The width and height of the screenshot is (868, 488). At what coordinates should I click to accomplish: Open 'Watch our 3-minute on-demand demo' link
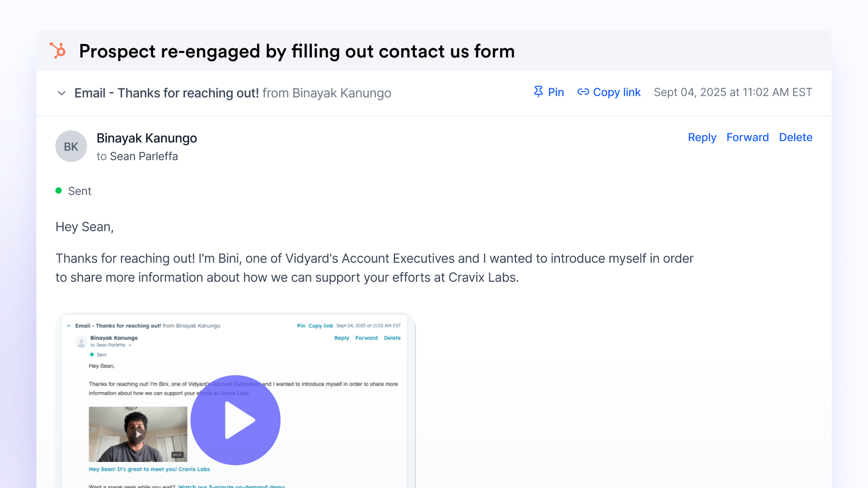click(232, 486)
